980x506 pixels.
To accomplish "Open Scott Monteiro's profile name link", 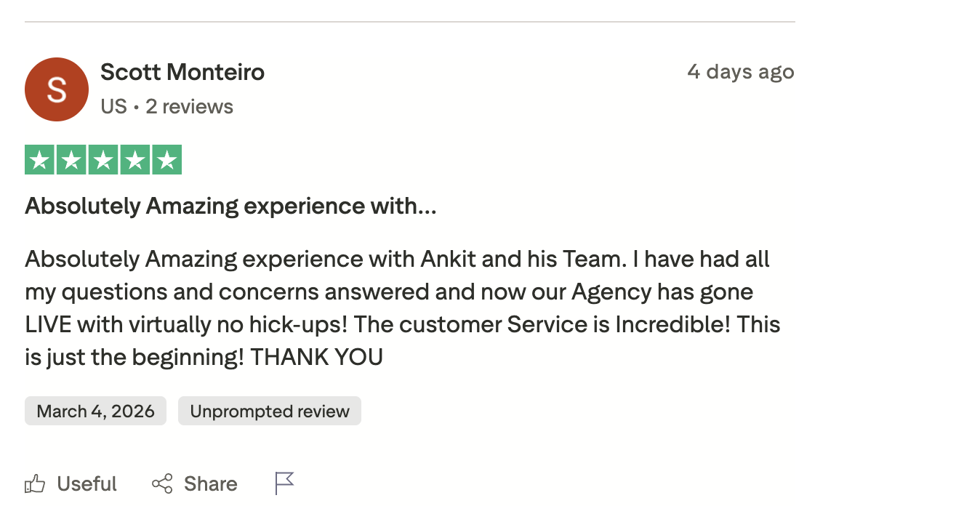I will 182,72.
